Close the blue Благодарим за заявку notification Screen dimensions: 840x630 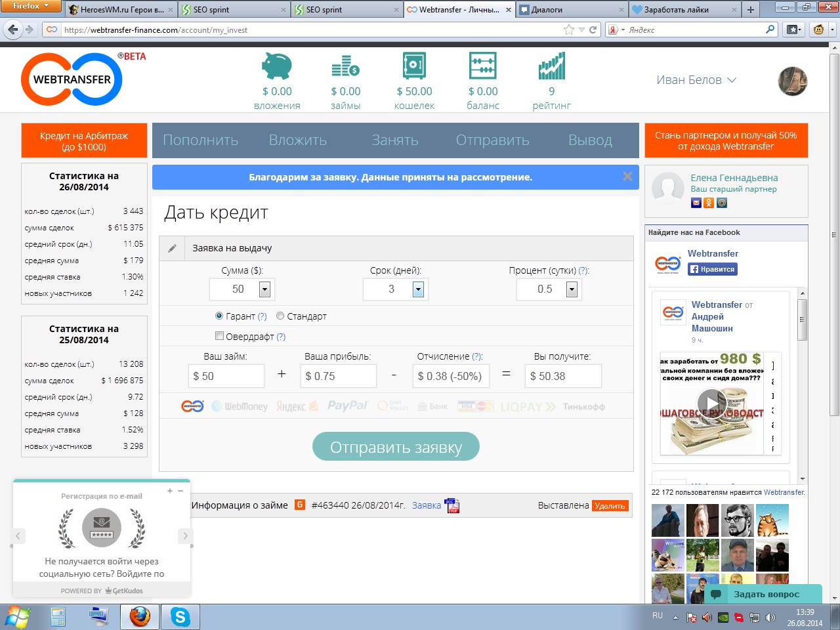click(x=627, y=177)
